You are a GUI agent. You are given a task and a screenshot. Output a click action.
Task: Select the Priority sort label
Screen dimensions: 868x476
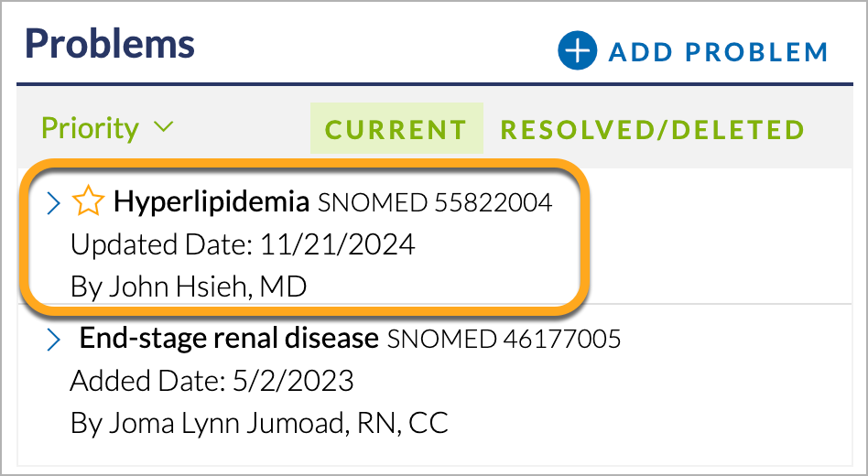click(91, 128)
